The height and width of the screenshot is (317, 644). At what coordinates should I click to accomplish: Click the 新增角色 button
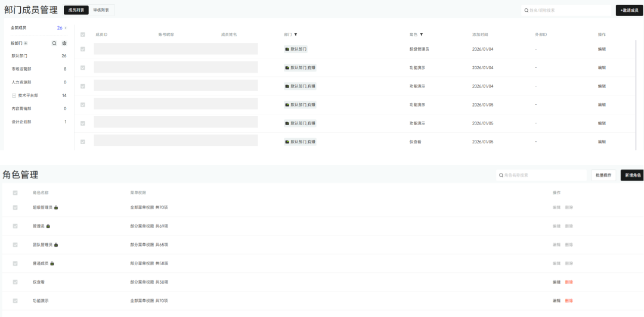632,175
